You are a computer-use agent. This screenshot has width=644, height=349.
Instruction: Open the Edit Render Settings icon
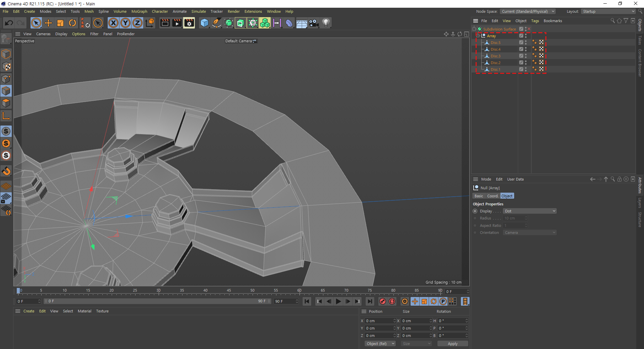(189, 23)
